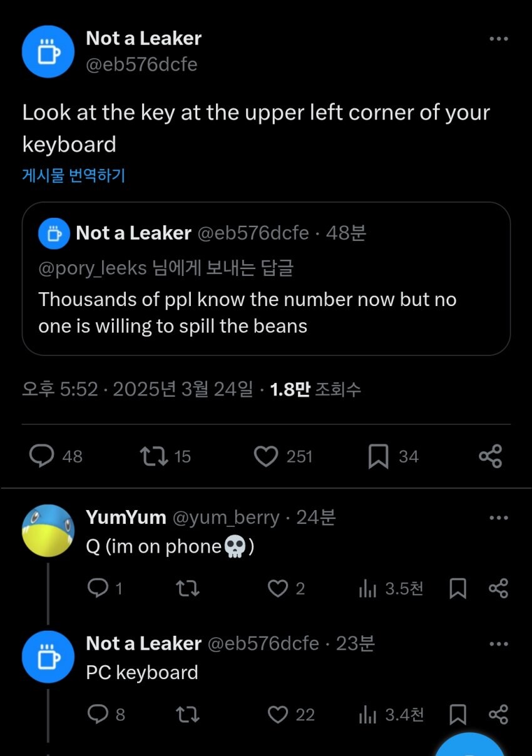Open more options on the PC keyboard reply

click(x=498, y=643)
